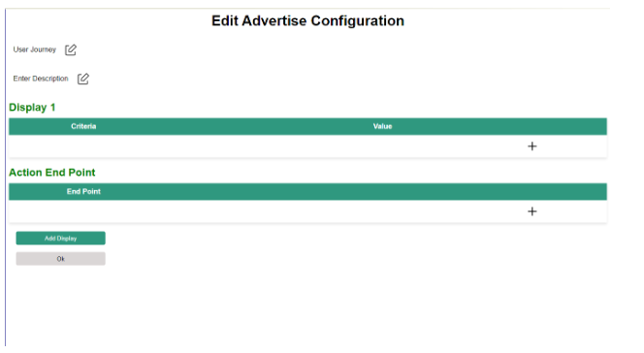Click the Action End Point section heading
Viewport: 644px width, 353px height.
pyautogui.click(x=52, y=173)
